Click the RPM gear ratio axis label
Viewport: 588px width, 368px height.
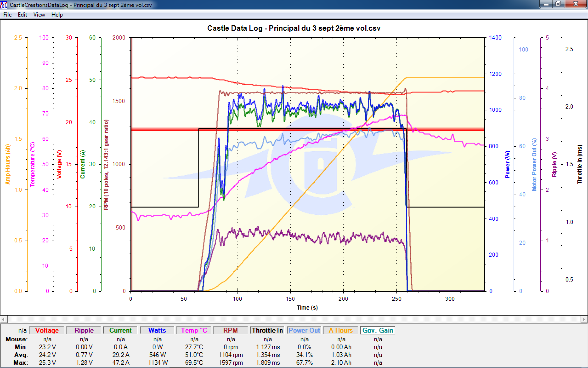coord(106,164)
